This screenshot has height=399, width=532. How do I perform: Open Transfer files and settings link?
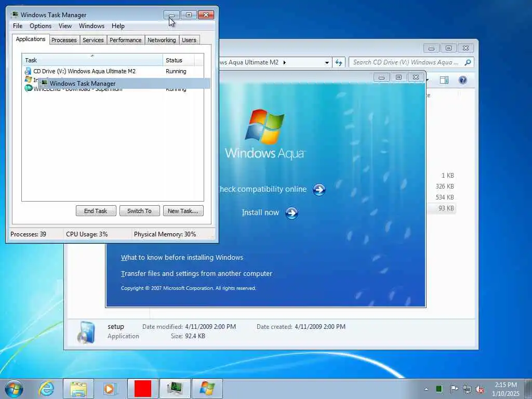[x=196, y=273]
